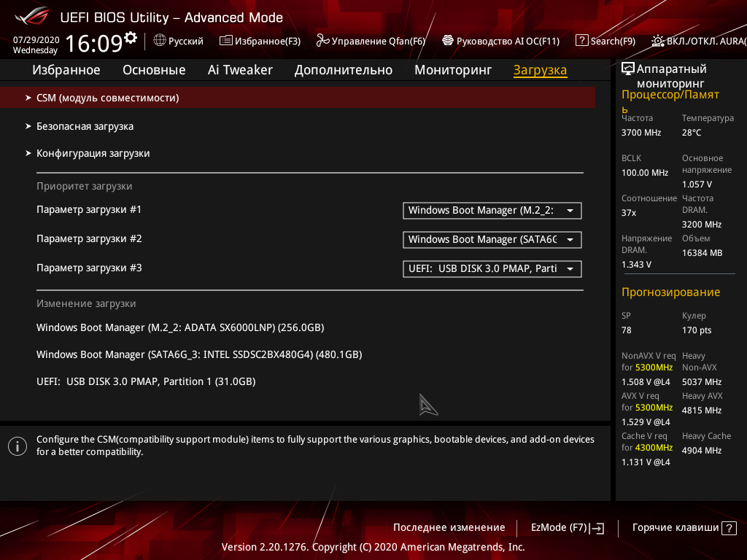747x560 pixels.
Task: Click 4904 MHz Heavy Cache value
Action: point(701,451)
